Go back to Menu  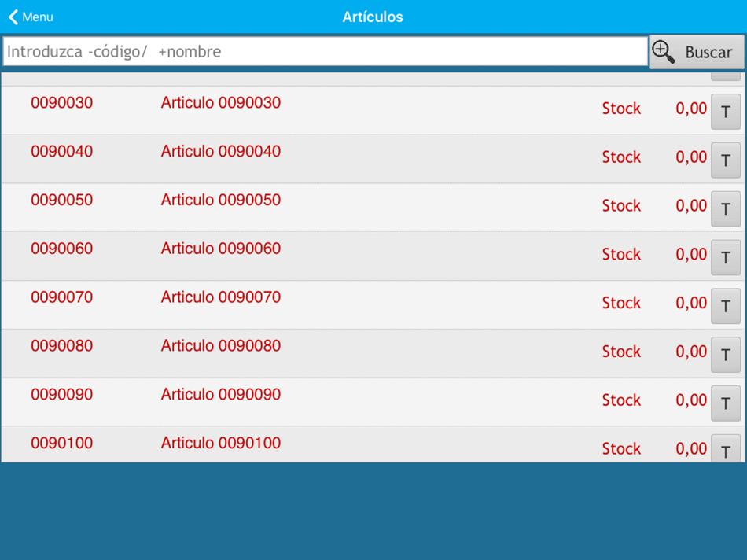31,17
